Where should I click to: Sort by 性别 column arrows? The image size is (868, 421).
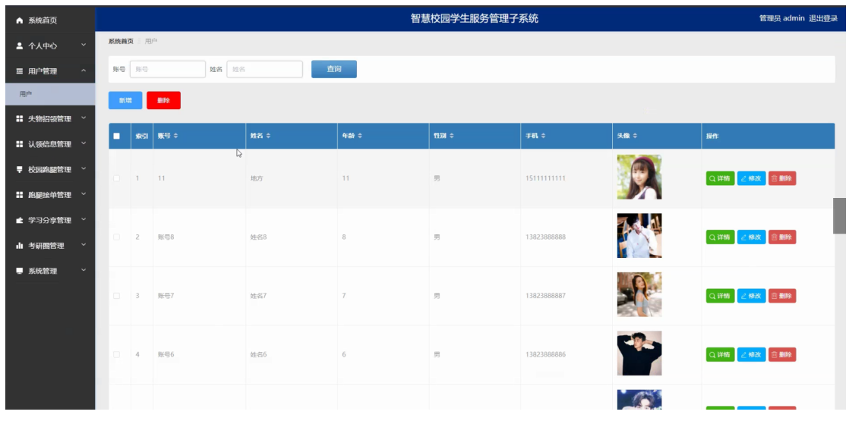pyautogui.click(x=452, y=136)
